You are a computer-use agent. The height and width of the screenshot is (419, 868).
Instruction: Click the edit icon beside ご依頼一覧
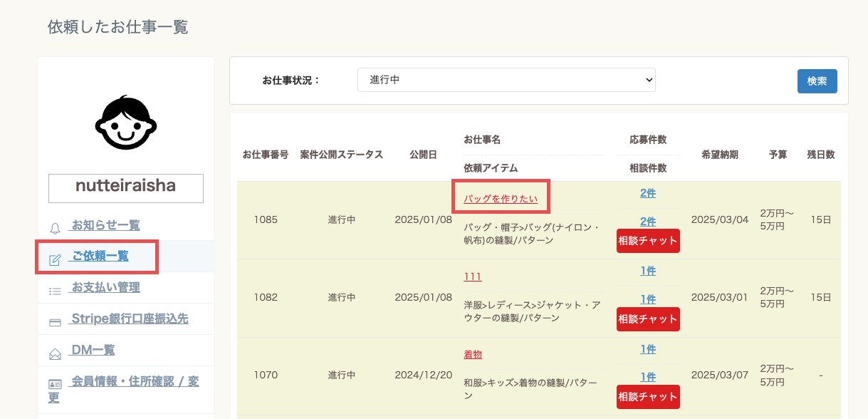[55, 260]
